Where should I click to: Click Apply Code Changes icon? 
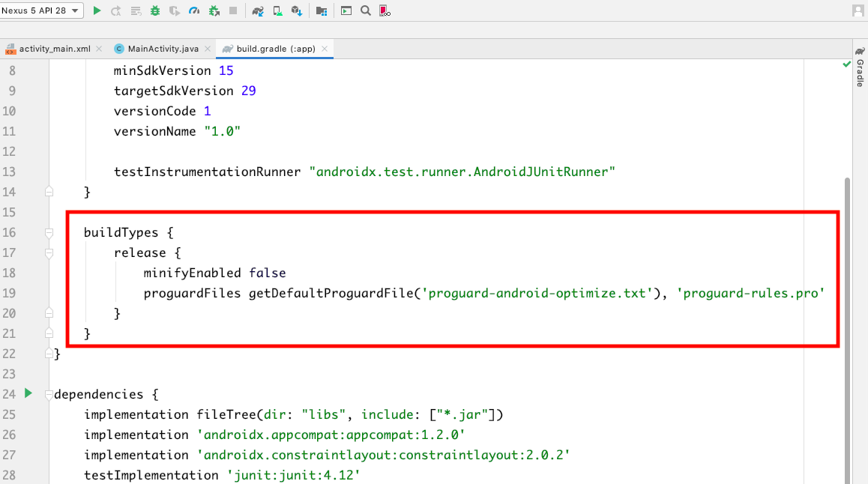coord(136,10)
